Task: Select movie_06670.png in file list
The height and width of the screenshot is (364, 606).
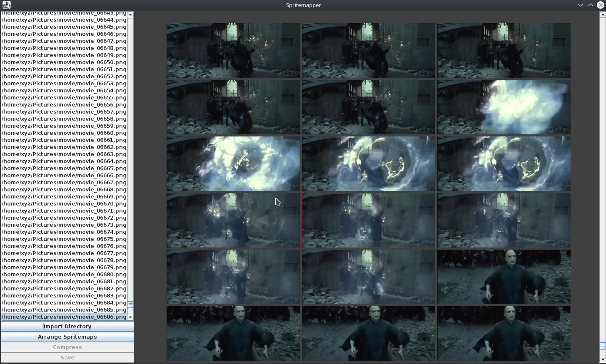Action: click(64, 203)
